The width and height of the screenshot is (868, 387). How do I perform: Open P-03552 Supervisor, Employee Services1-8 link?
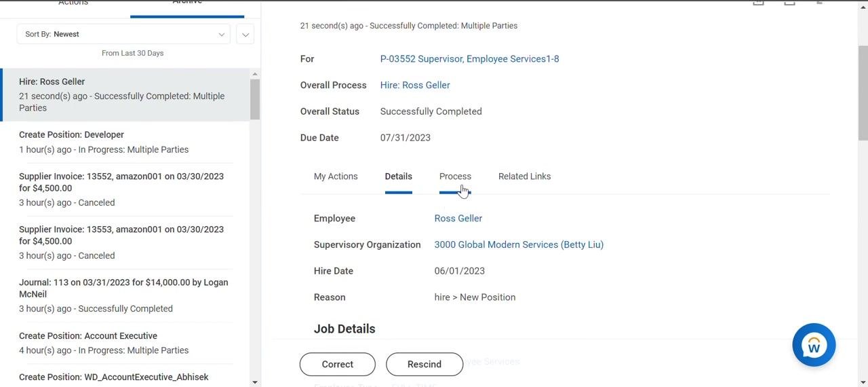[x=470, y=59]
